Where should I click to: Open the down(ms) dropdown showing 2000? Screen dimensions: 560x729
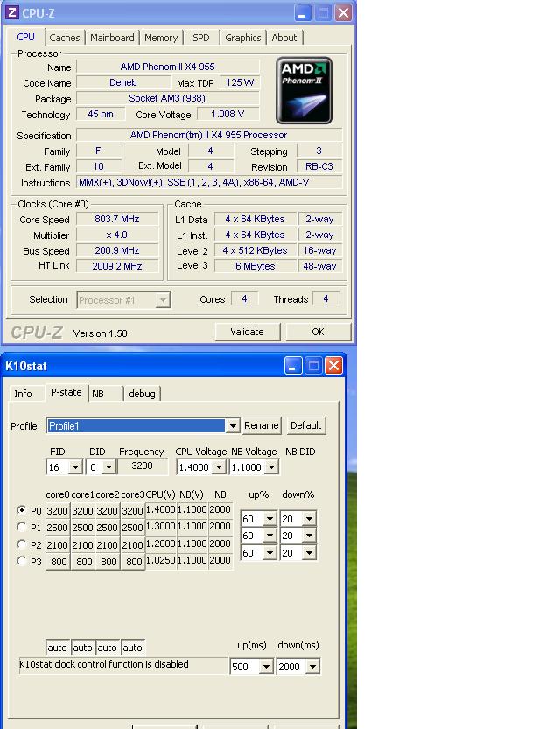(312, 667)
